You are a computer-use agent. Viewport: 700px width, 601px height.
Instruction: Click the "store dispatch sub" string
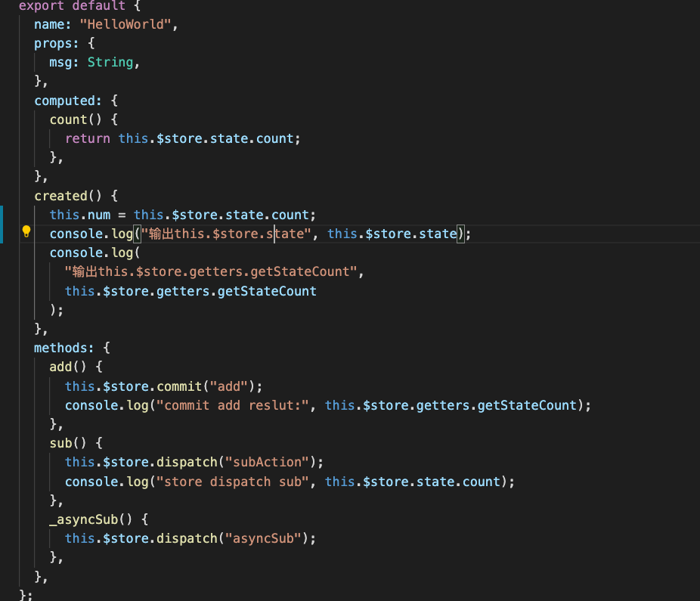(x=233, y=482)
